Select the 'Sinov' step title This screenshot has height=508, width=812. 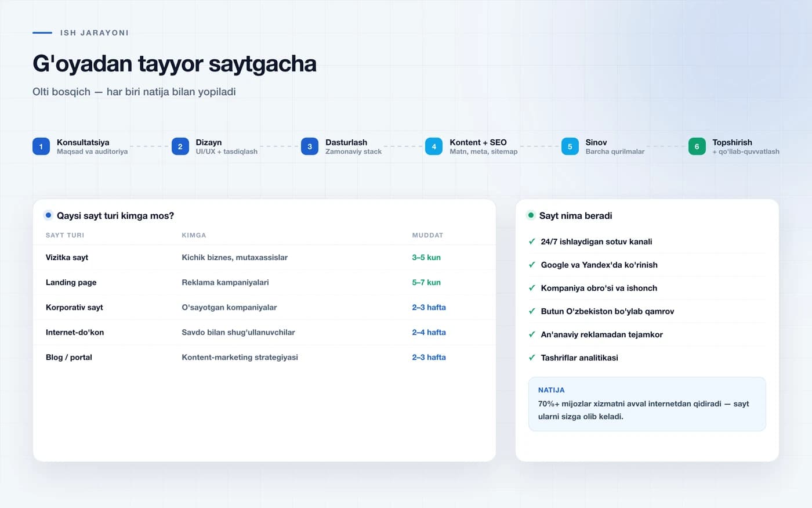tap(596, 142)
